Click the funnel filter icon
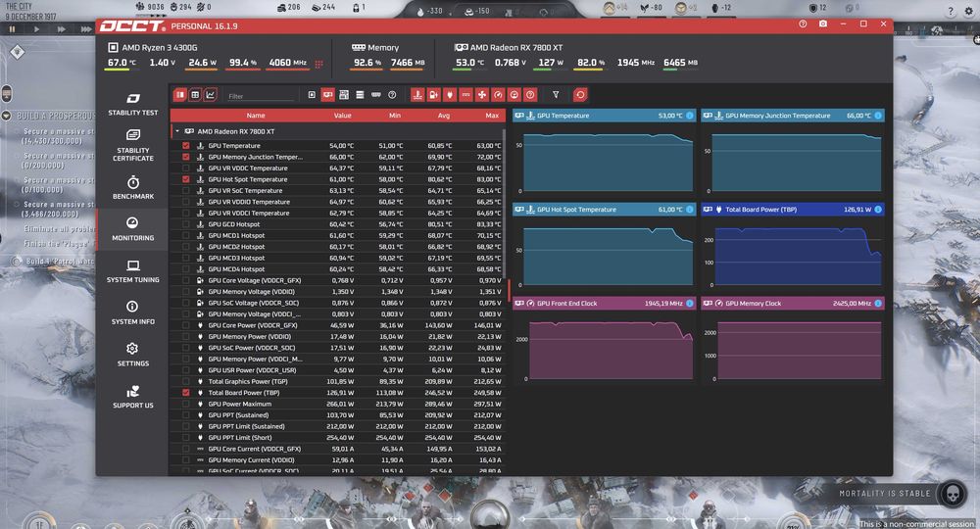This screenshot has width=980, height=529. [x=556, y=95]
